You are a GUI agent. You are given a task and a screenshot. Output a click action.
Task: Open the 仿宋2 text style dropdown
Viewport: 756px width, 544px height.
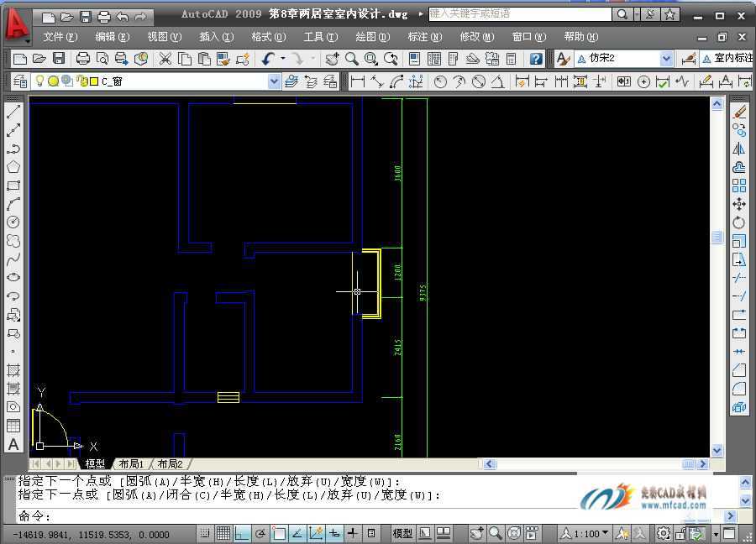(666, 59)
